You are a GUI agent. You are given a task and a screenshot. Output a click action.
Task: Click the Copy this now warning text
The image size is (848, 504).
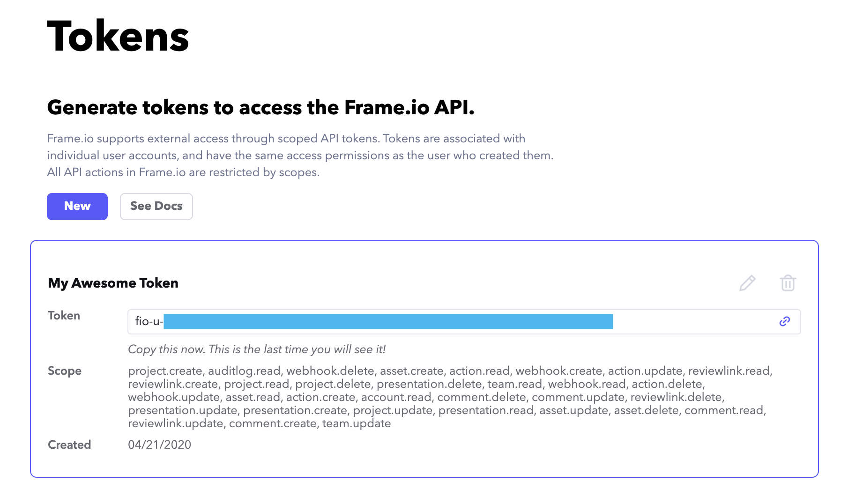[x=257, y=349]
